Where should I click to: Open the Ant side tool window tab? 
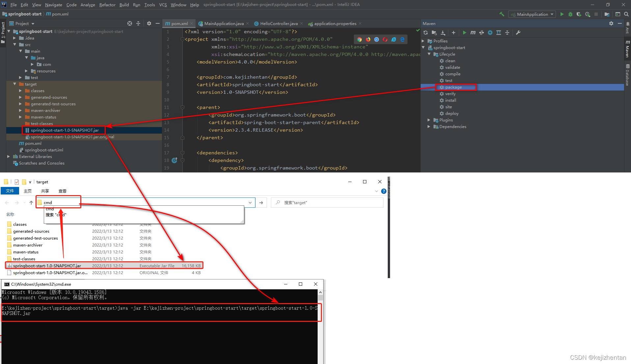pos(627,28)
